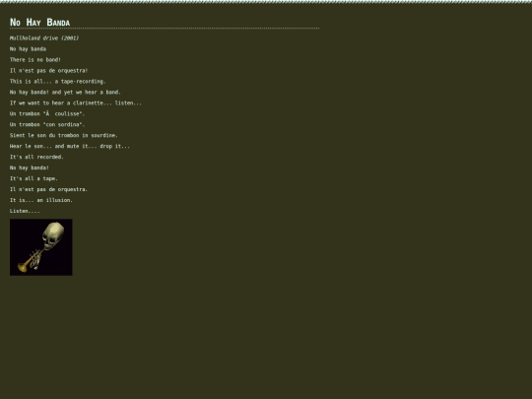Image resolution: width=532 pixels, height=399 pixels.
Task: Click the line 'If we want to hear a clarinette... listen...'
Action: (76, 103)
